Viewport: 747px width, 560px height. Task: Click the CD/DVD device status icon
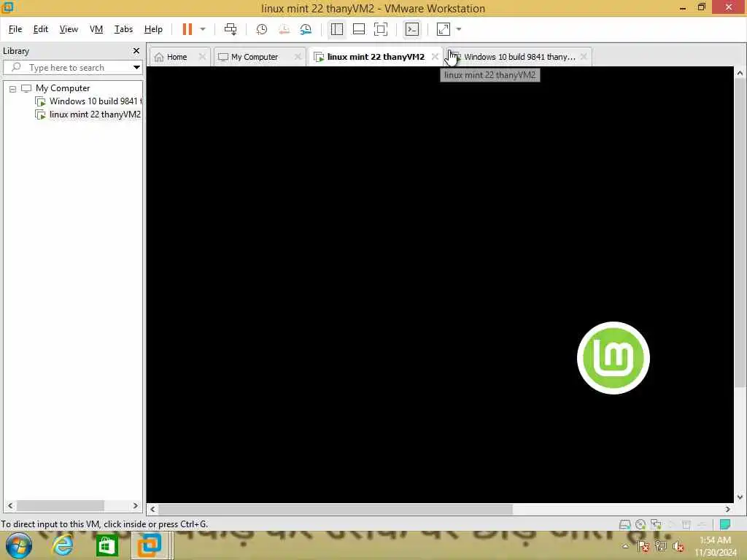click(640, 525)
